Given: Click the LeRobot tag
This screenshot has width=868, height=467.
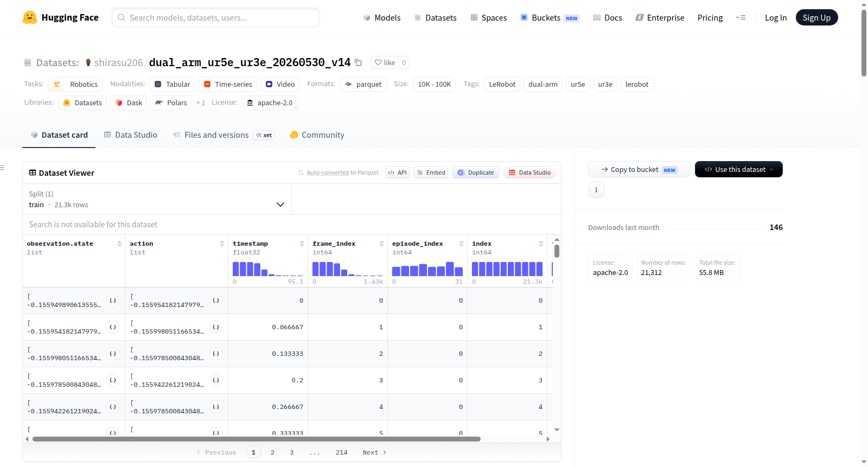Looking at the screenshot, I should tap(502, 84).
